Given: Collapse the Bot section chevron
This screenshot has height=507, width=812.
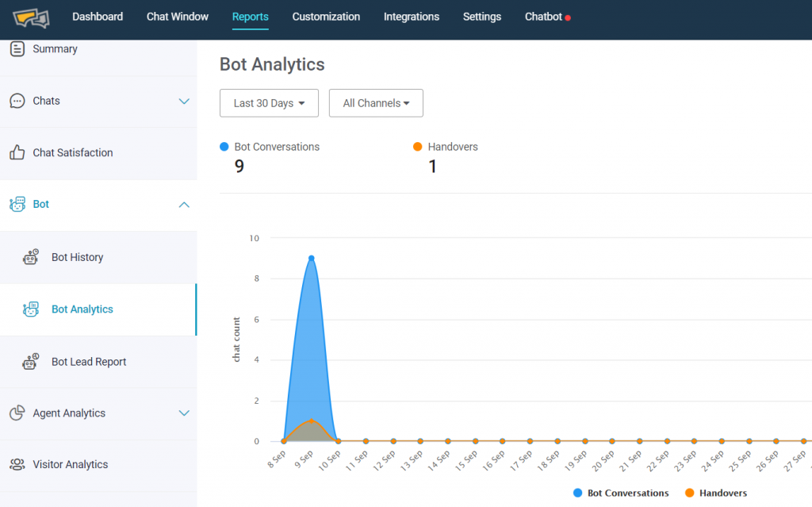Looking at the screenshot, I should [184, 205].
